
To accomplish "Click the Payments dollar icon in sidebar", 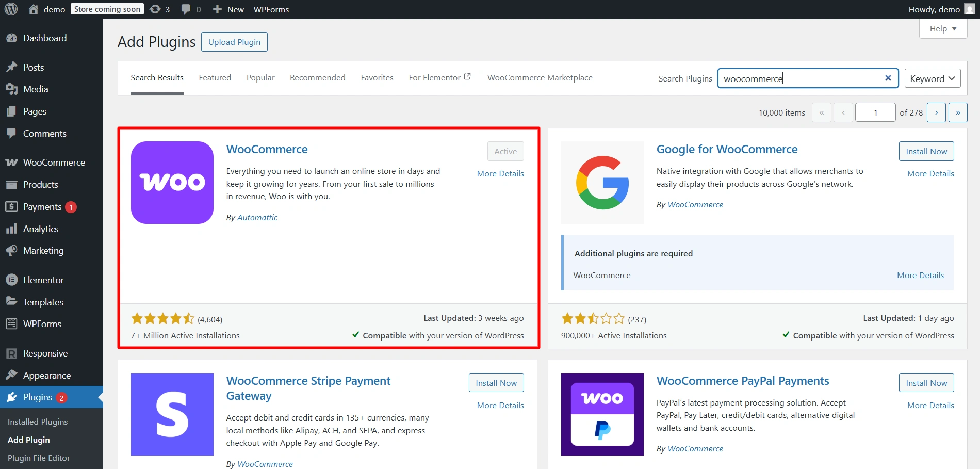I will pyautogui.click(x=11, y=207).
